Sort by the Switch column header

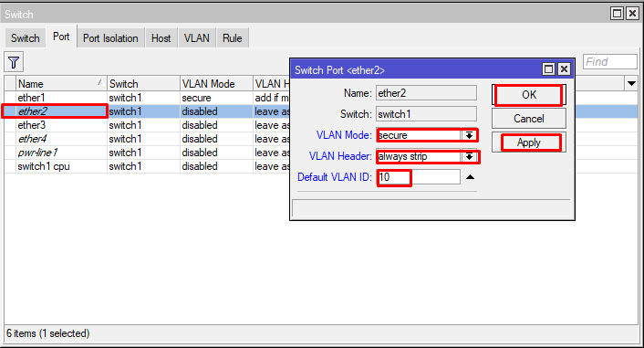click(143, 83)
